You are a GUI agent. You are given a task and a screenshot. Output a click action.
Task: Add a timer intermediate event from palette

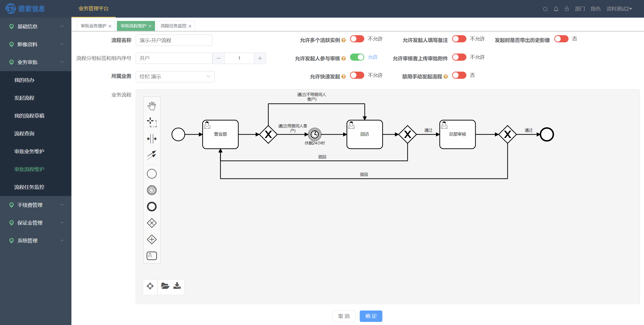[x=151, y=190]
